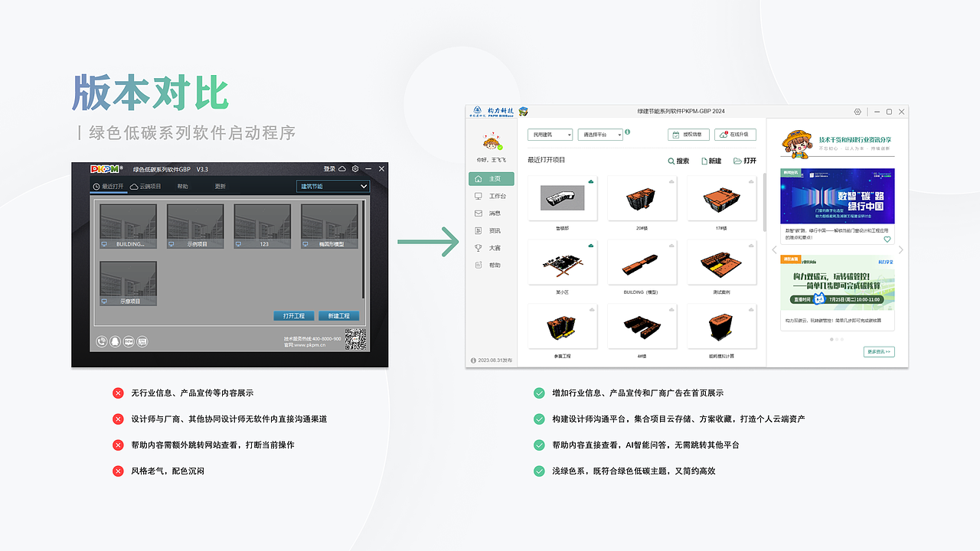Image resolution: width=980 pixels, height=551 pixels.
Task: Open the 更新 tab in the old launcher
Action: tap(220, 186)
